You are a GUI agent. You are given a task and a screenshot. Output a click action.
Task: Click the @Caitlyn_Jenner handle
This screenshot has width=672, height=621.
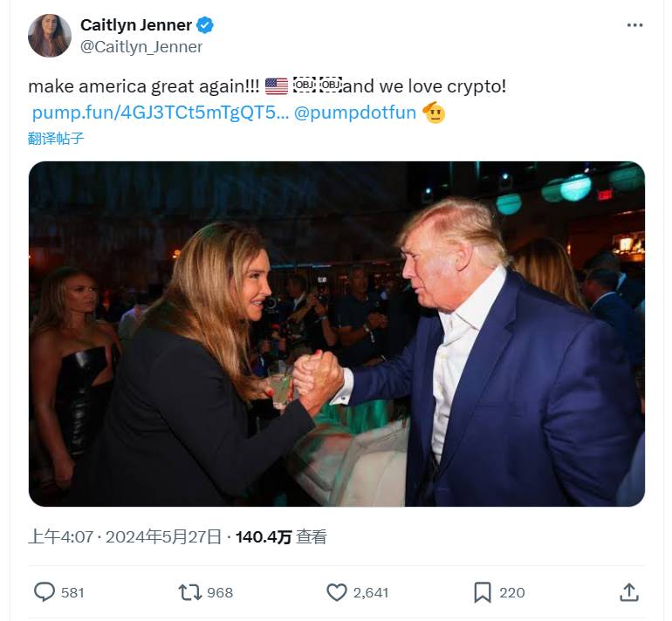(141, 47)
